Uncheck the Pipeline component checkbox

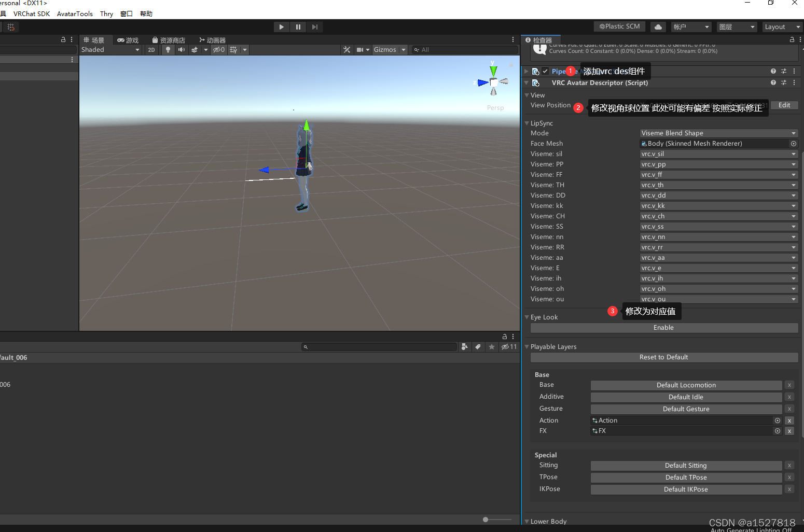pyautogui.click(x=545, y=71)
